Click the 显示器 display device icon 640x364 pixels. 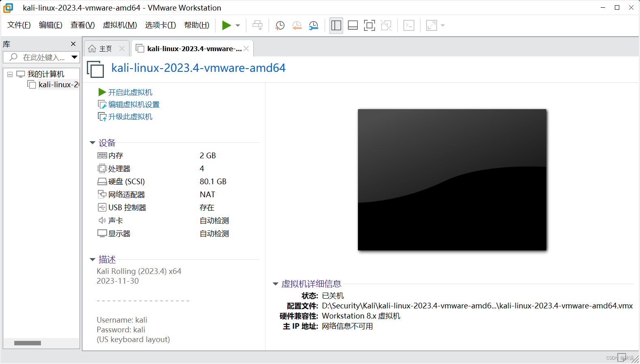102,233
